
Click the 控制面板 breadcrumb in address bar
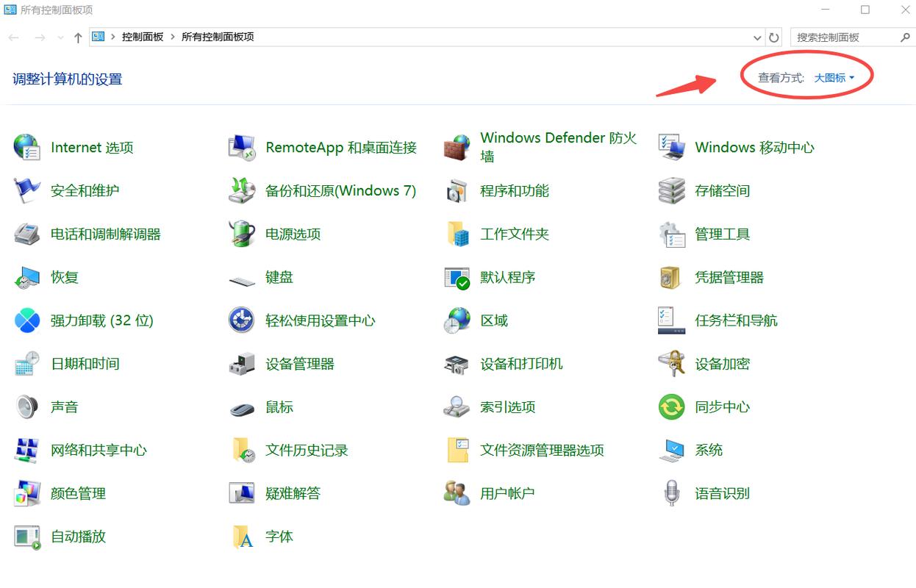(143, 37)
